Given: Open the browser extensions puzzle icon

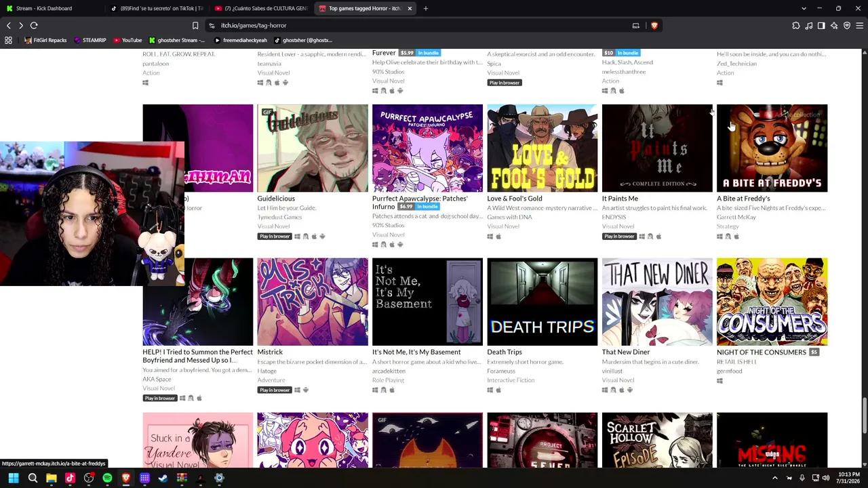Looking at the screenshot, I should click(796, 26).
